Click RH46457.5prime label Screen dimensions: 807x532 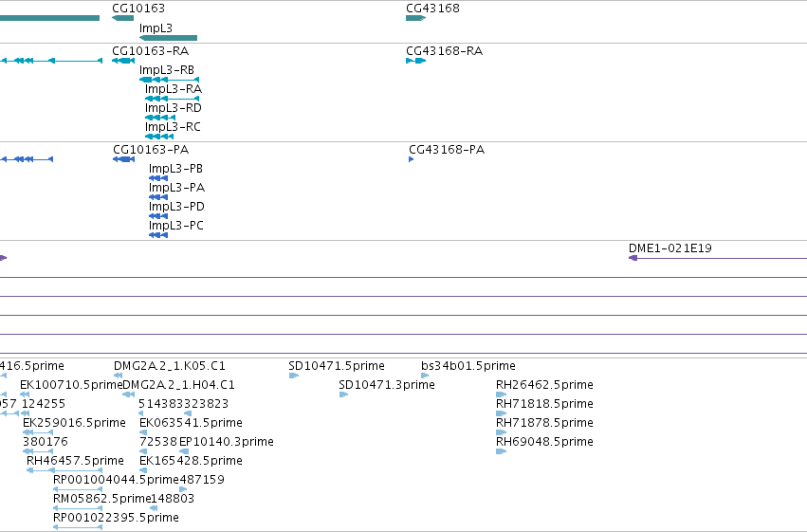pyautogui.click(x=75, y=461)
